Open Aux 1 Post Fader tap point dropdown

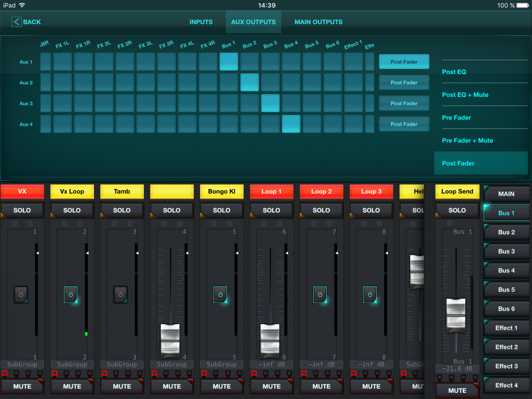(404, 62)
